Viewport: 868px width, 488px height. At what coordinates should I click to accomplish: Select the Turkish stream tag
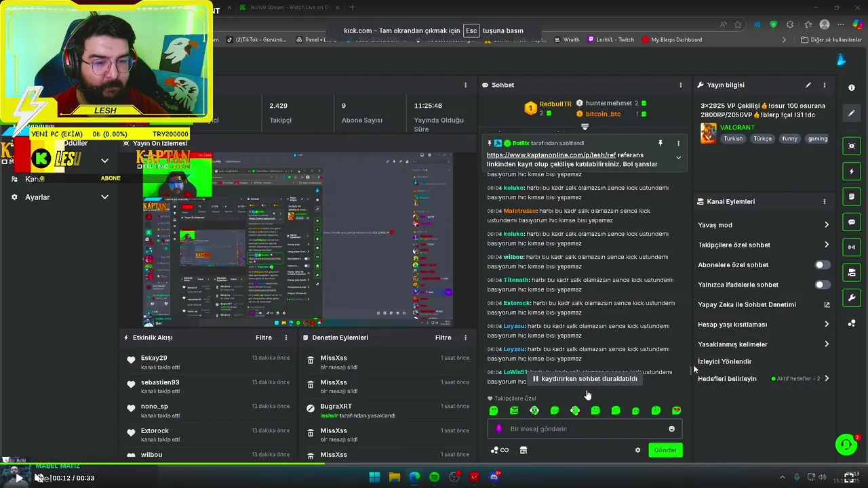(733, 138)
